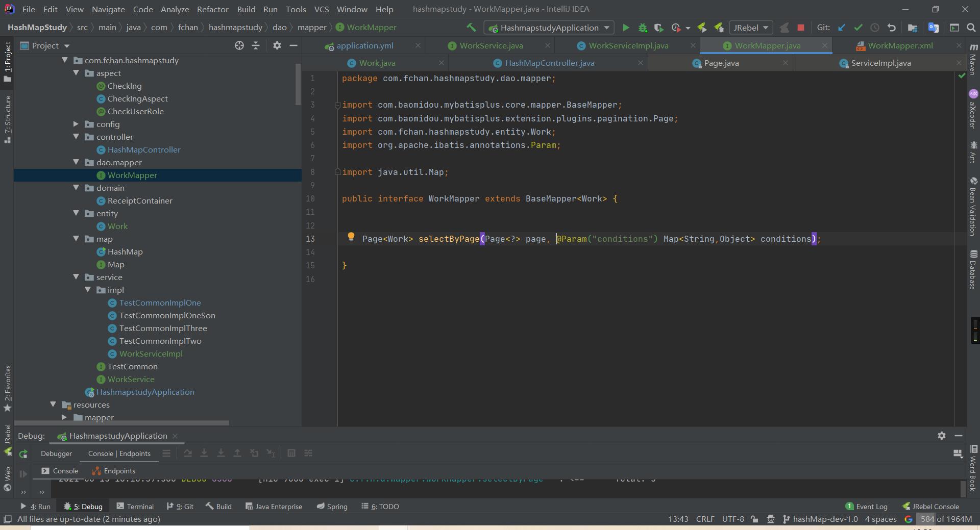The width and height of the screenshot is (980, 530).
Task: Hide the Project panel with the minus icon
Action: tap(293, 45)
